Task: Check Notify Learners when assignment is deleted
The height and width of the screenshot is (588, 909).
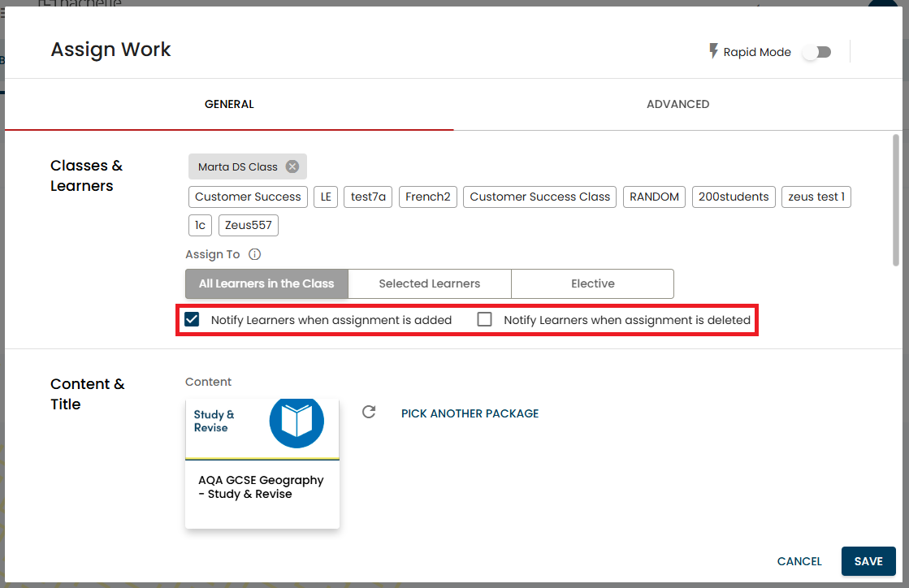Action: (485, 319)
